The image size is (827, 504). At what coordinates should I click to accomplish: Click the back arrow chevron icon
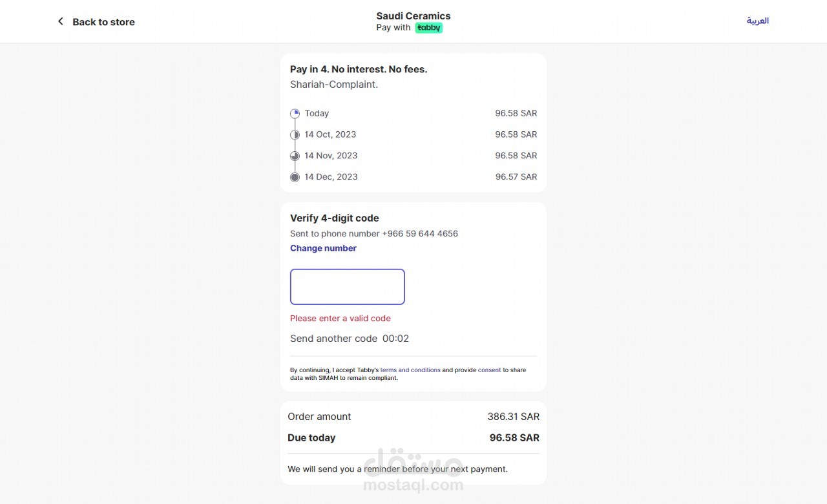pyautogui.click(x=61, y=21)
